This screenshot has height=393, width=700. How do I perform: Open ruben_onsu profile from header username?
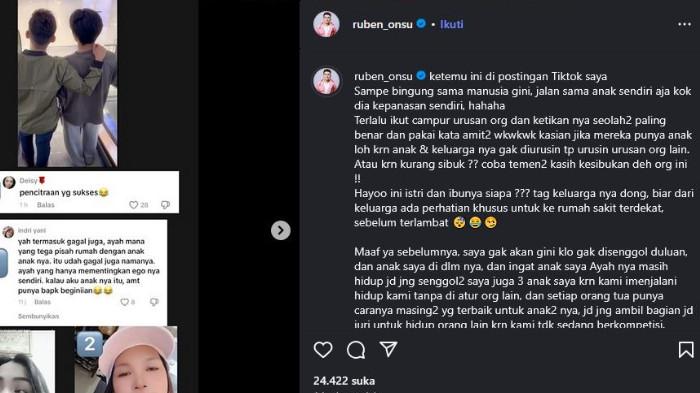pyautogui.click(x=383, y=25)
